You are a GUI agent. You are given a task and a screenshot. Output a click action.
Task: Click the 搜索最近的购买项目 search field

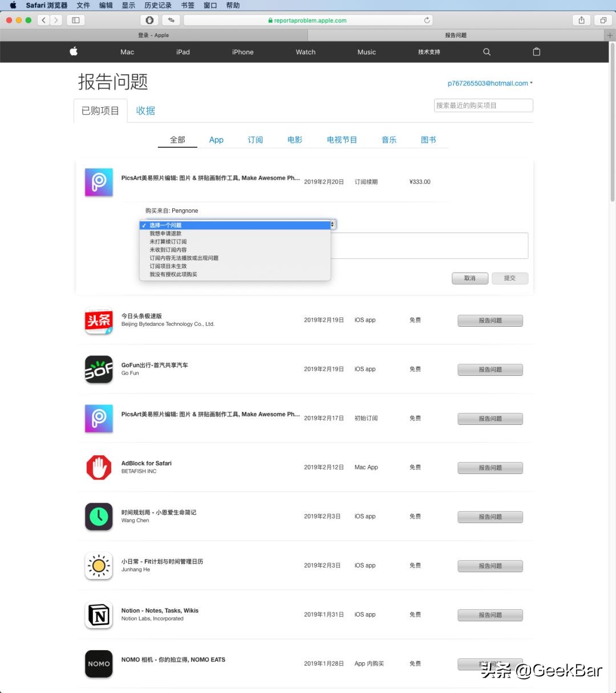[483, 106]
